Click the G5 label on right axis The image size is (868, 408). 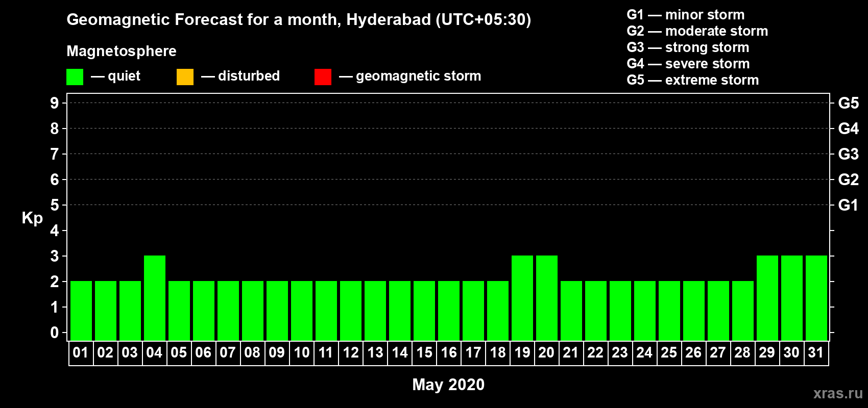[849, 103]
